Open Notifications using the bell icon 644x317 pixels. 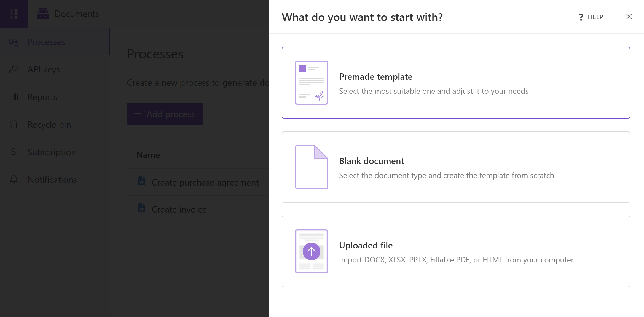[x=14, y=179]
